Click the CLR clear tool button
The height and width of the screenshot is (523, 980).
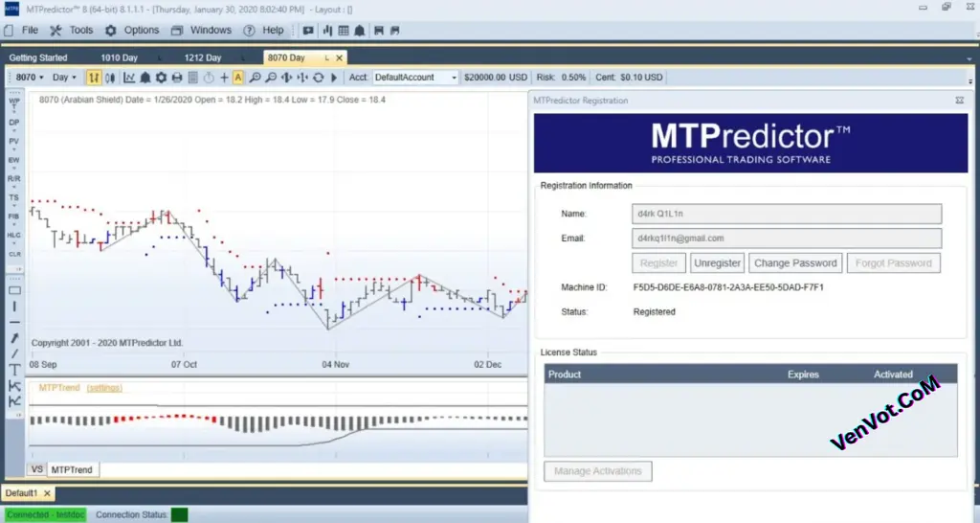(14, 255)
